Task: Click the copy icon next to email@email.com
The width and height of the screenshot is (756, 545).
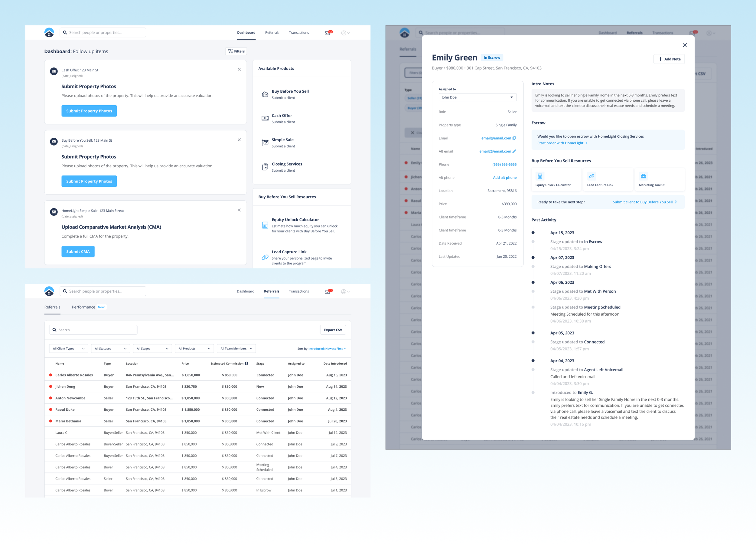Action: point(514,138)
